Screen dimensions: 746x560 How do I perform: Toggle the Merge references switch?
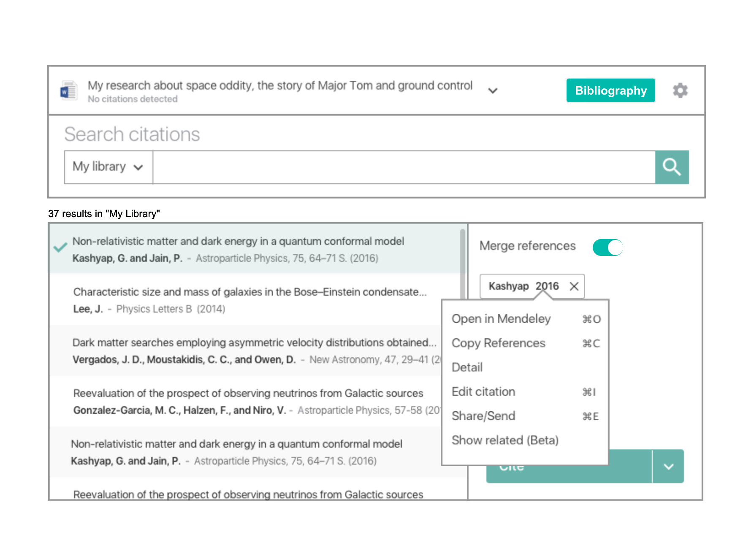pos(608,247)
